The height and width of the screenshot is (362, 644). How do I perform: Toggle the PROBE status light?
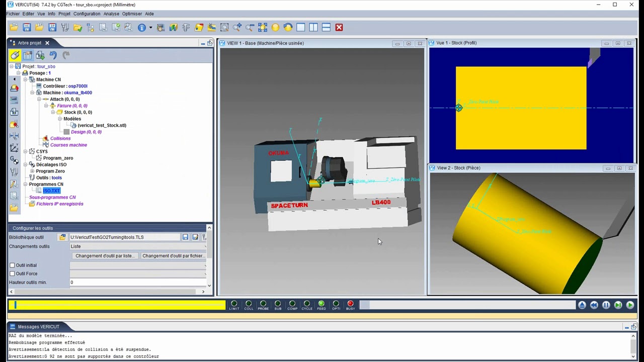[263, 304]
